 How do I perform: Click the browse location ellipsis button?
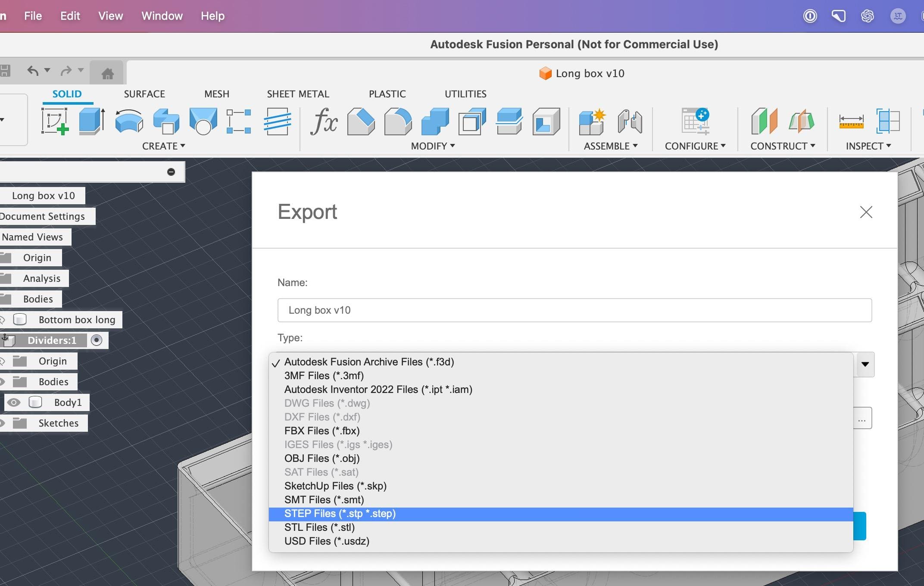click(862, 418)
